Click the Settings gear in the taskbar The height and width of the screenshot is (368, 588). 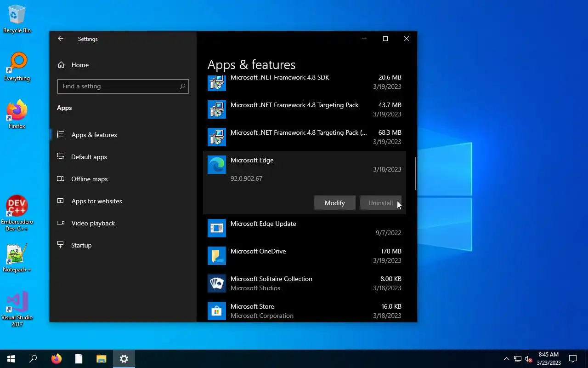coord(124,359)
